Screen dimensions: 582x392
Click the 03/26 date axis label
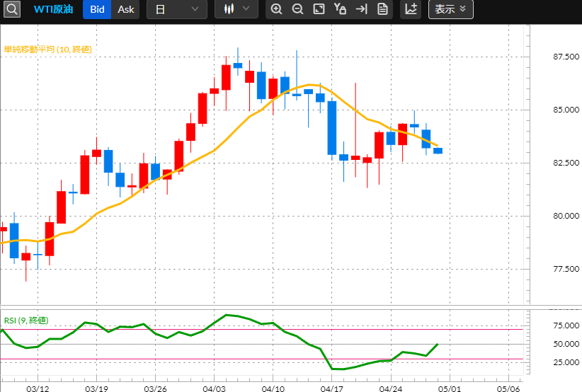(x=155, y=388)
